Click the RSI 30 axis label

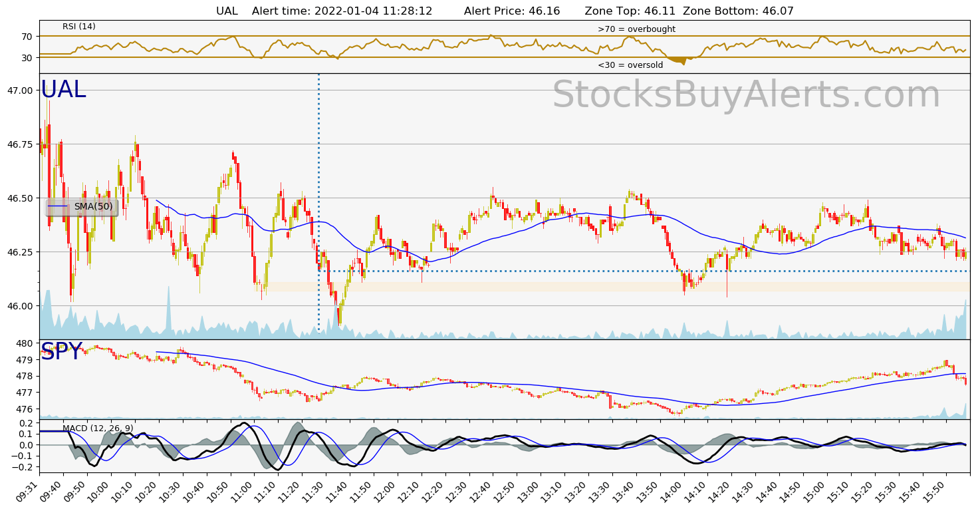29,58
